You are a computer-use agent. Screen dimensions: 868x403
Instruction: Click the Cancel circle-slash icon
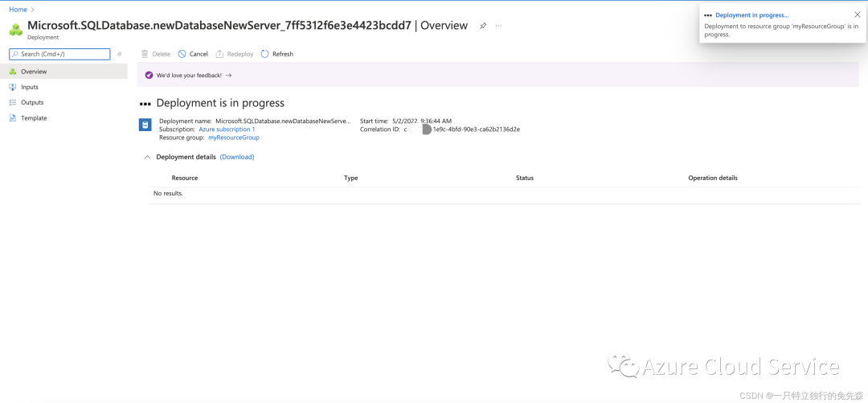point(182,55)
